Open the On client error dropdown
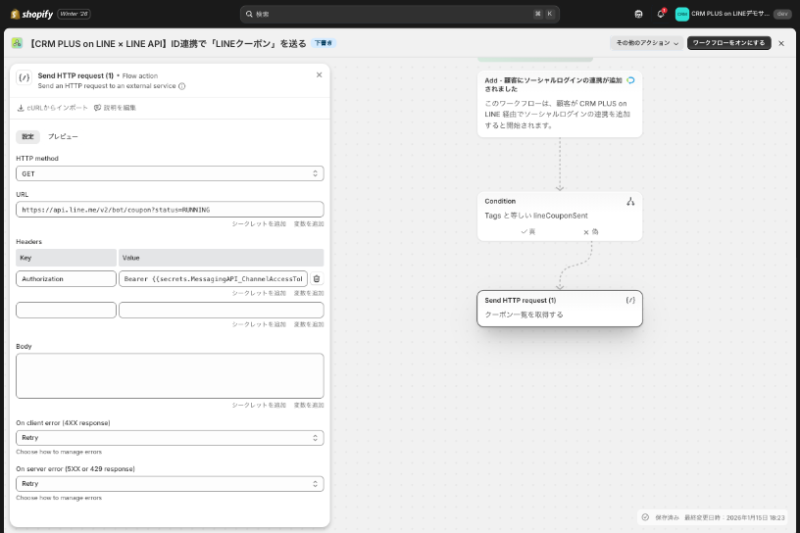Viewport: 800px width, 533px height. 170,438
